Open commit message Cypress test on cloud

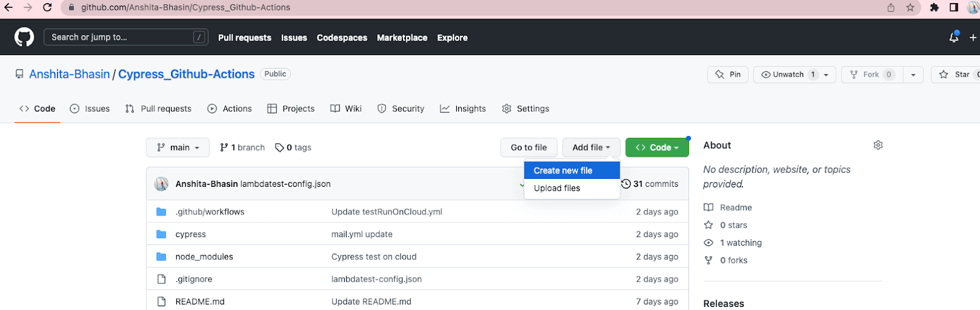coord(374,257)
